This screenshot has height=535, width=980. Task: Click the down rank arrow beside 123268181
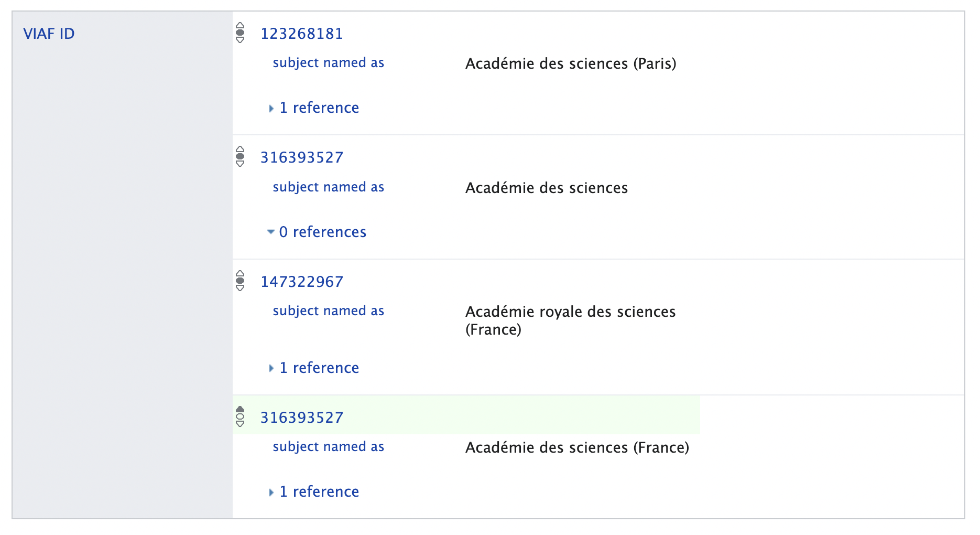[241, 41]
